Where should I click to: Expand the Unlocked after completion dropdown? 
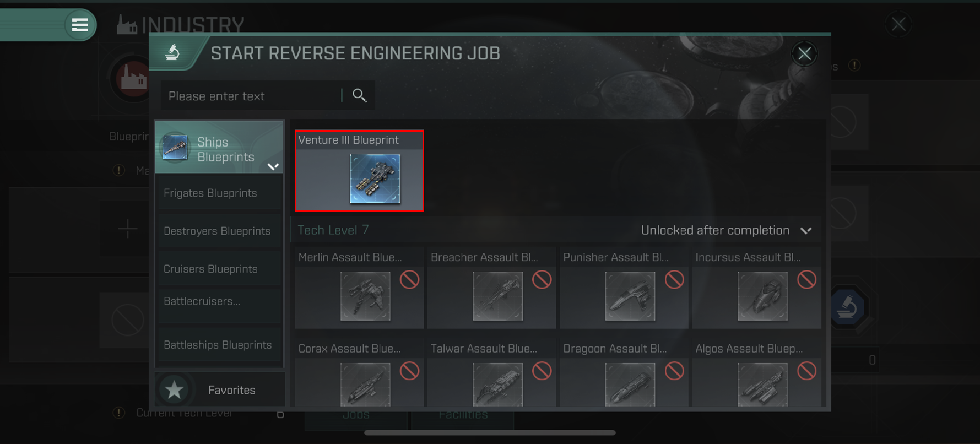806,230
